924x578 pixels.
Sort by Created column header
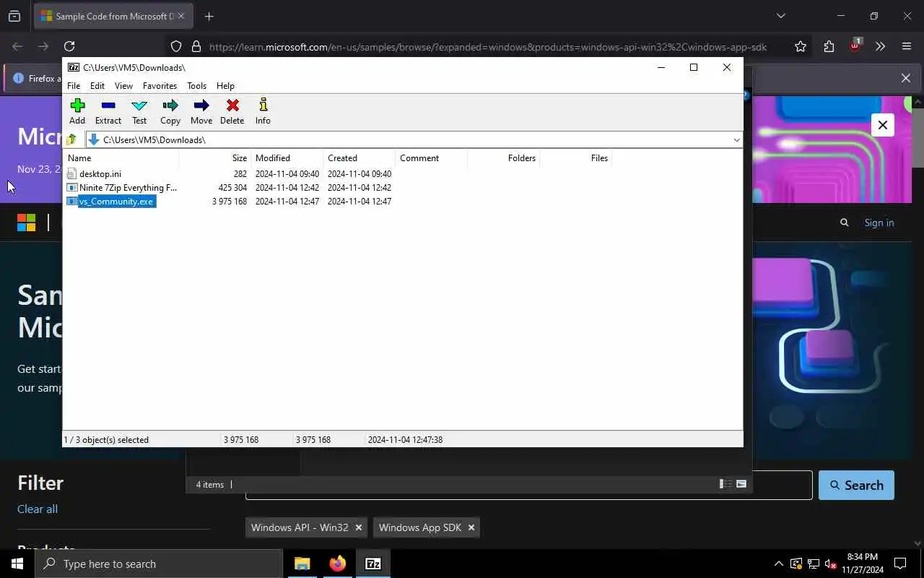(x=359, y=158)
